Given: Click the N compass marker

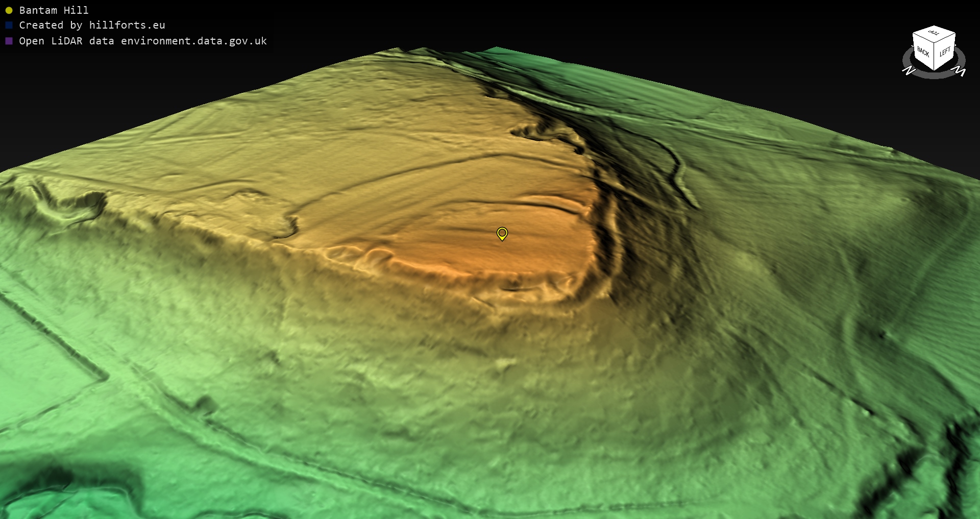Looking at the screenshot, I should pyautogui.click(x=909, y=71).
